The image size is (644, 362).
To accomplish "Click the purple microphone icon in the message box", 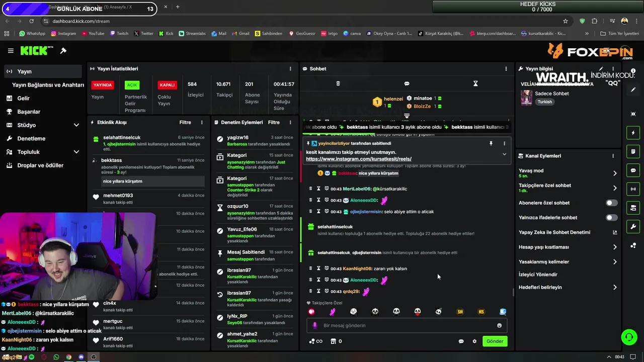I will point(315,325).
